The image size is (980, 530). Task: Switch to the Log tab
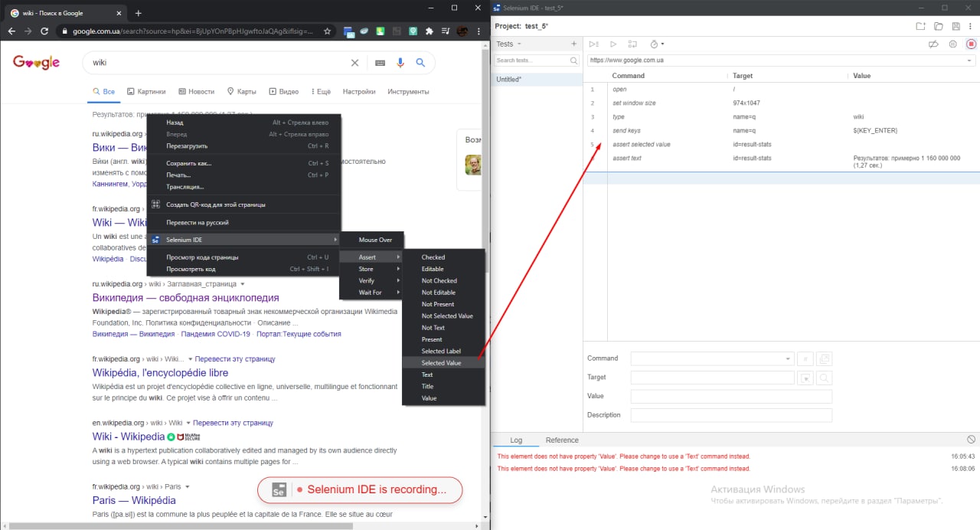(516, 440)
